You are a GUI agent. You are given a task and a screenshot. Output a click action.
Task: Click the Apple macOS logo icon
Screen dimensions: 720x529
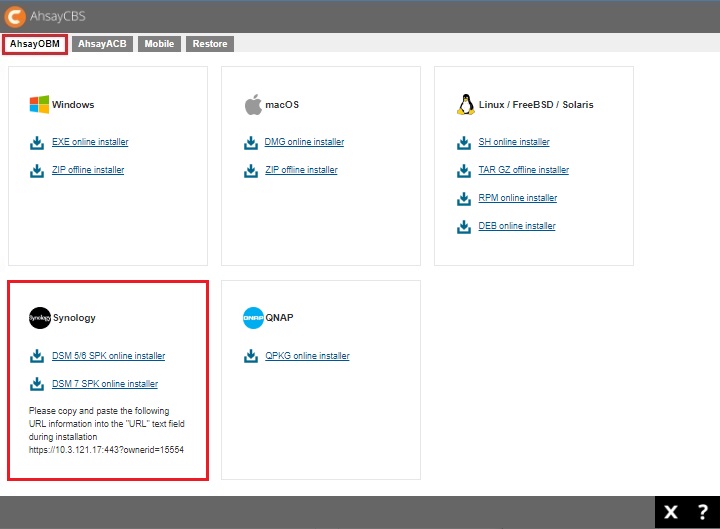pyautogui.click(x=252, y=104)
